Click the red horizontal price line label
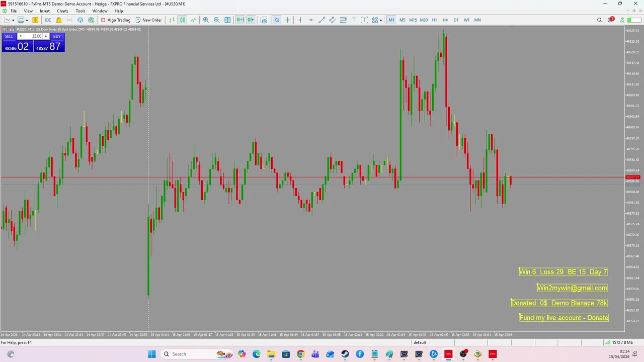Screen dimensions: 644x362 coord(632,177)
